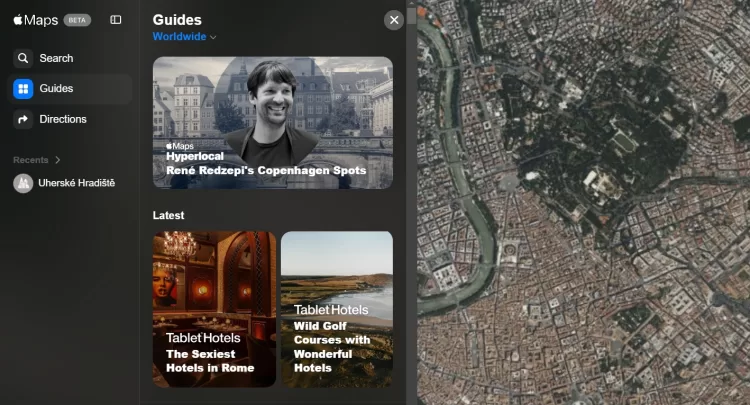
Task: Click the Search magnifying glass icon
Action: pyautogui.click(x=23, y=58)
